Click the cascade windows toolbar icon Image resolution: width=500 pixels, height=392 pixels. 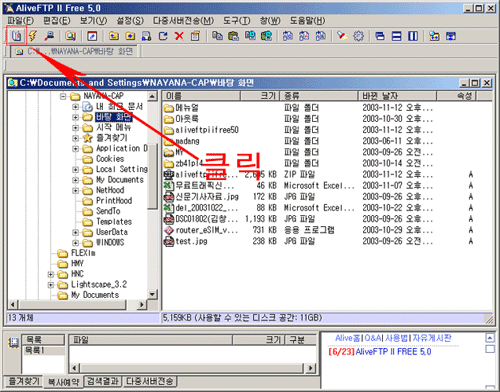tap(380, 36)
